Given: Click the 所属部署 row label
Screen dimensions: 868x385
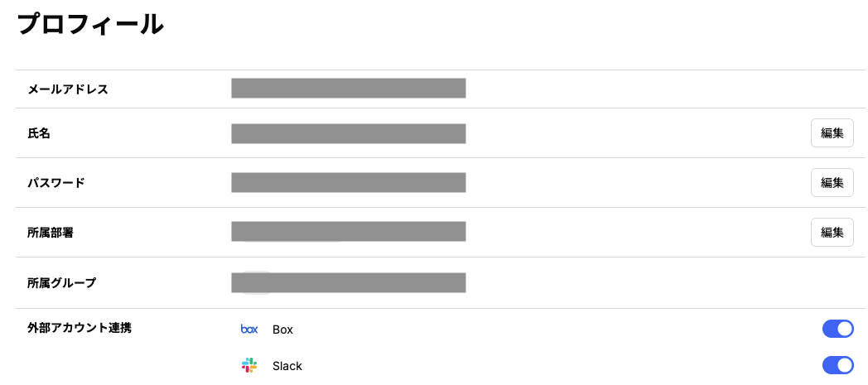Looking at the screenshot, I should pyautogui.click(x=51, y=233).
